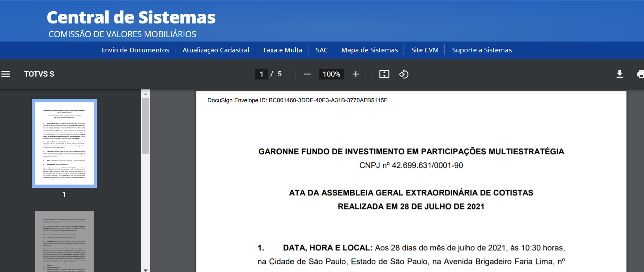Click REALIZADA EM 28 DE JULHO DE 2021

(411, 206)
